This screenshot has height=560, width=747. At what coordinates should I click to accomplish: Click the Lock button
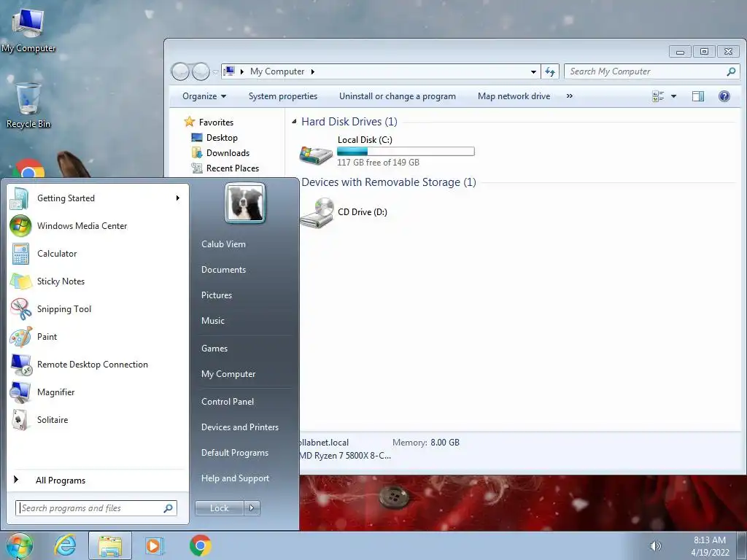[x=219, y=508]
